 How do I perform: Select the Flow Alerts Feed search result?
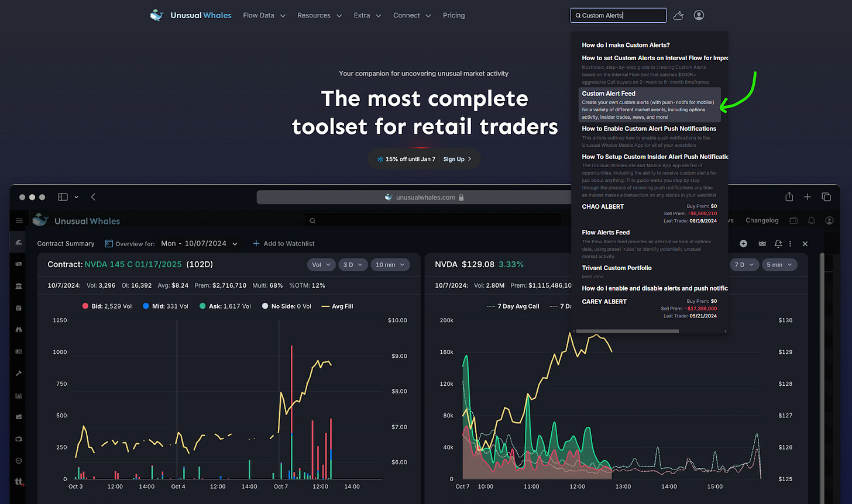[x=649, y=244]
